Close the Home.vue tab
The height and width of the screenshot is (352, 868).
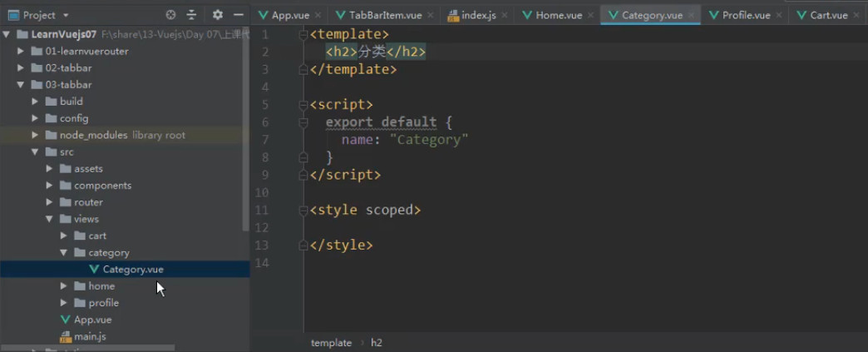click(x=590, y=16)
